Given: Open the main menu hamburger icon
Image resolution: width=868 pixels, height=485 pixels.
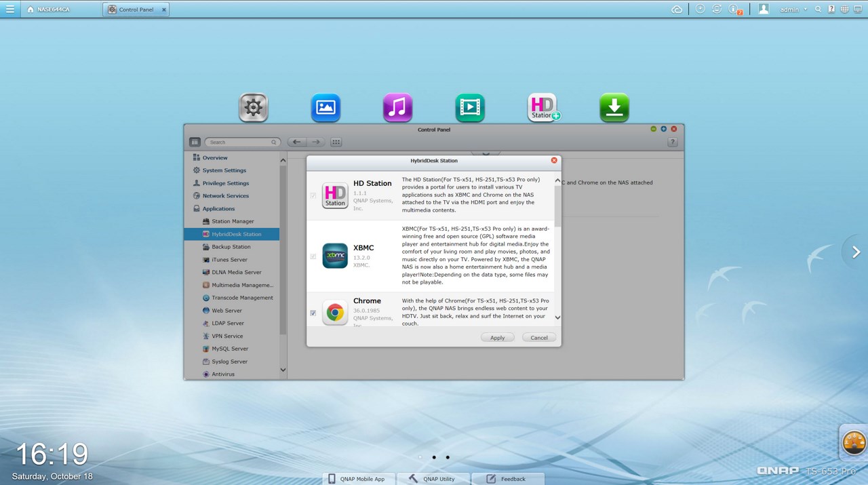Looking at the screenshot, I should coord(9,9).
